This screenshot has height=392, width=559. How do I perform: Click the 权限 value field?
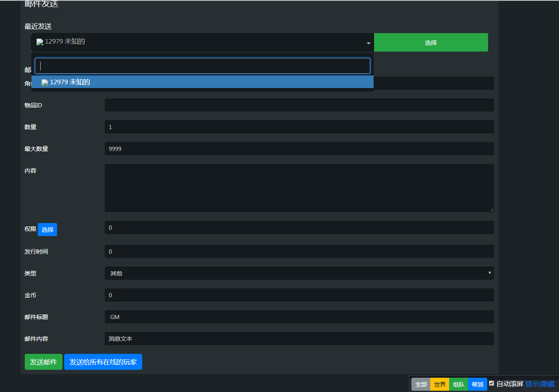pyautogui.click(x=299, y=228)
